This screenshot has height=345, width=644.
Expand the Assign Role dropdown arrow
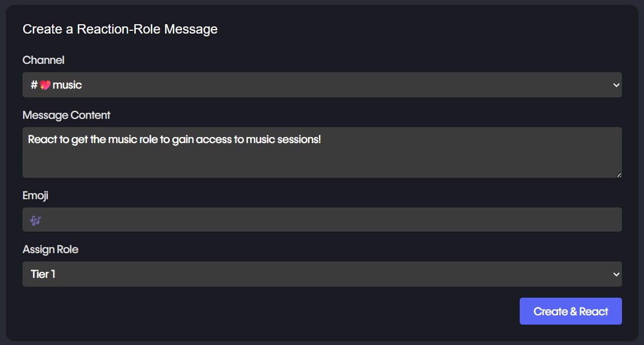point(616,275)
